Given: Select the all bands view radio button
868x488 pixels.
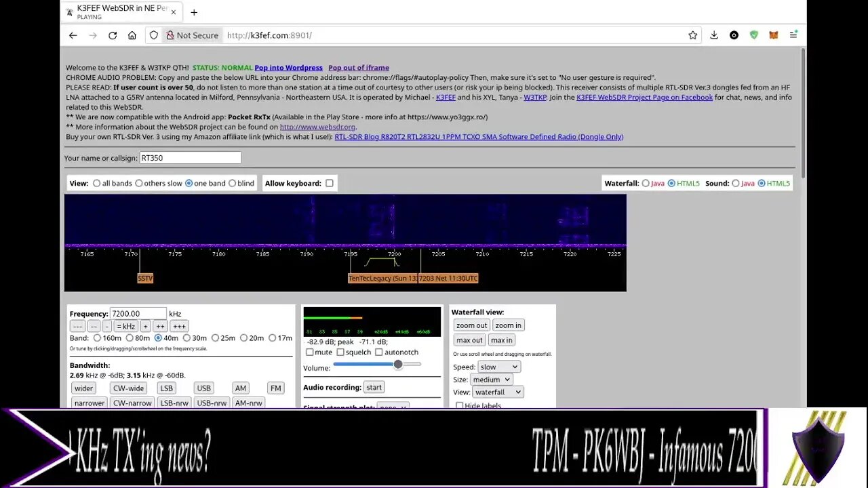Looking at the screenshot, I should tap(97, 183).
